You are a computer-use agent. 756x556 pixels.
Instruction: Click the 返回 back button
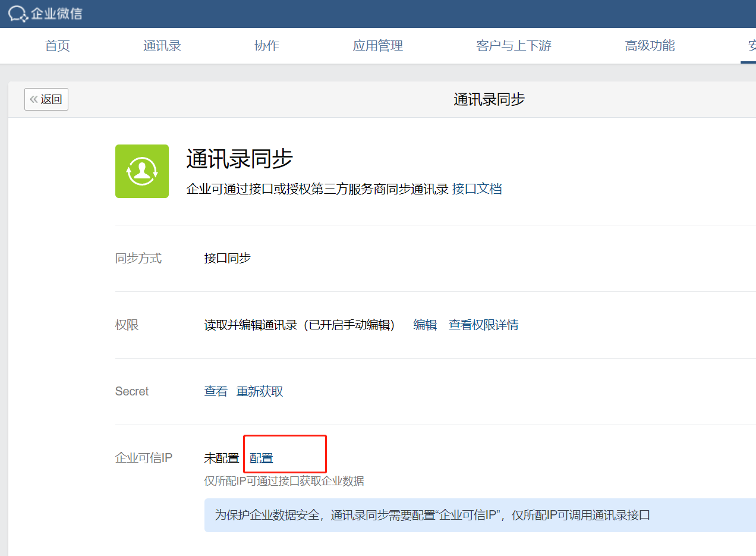point(46,99)
